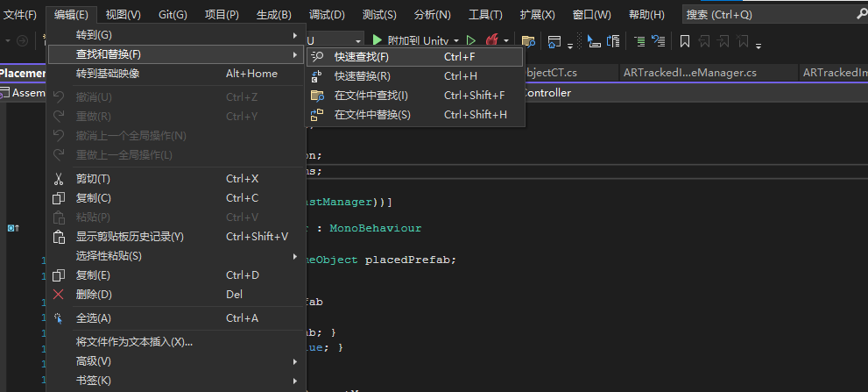
Task: Choose 快速替换(R) from the submenu
Action: point(414,76)
